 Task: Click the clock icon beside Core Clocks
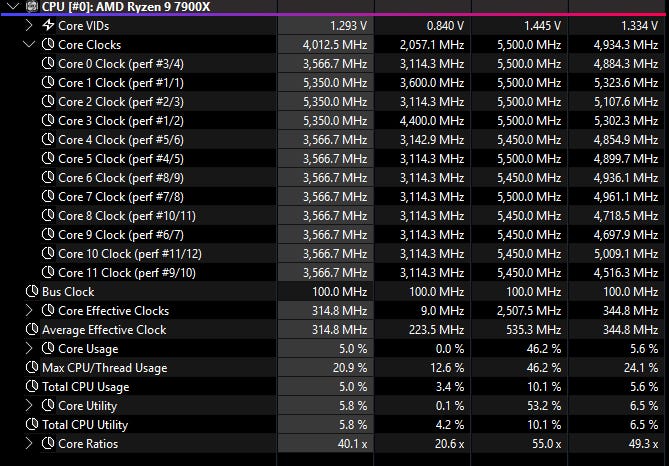48,44
